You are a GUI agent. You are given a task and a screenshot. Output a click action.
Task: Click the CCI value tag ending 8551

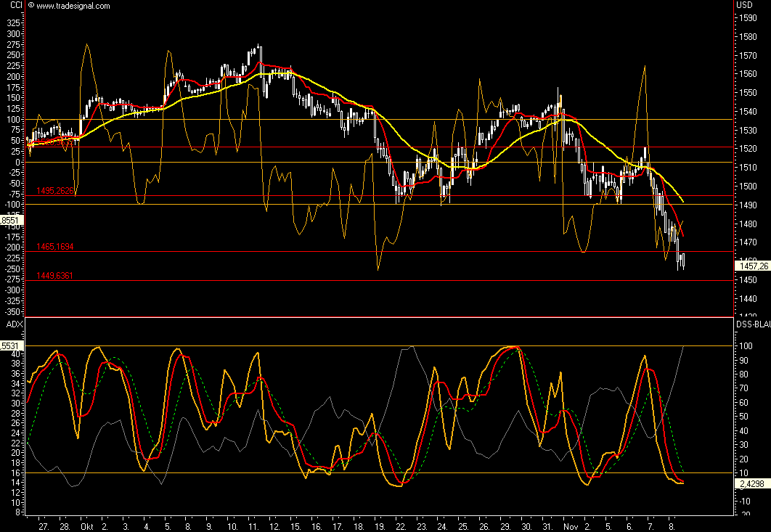[12, 220]
